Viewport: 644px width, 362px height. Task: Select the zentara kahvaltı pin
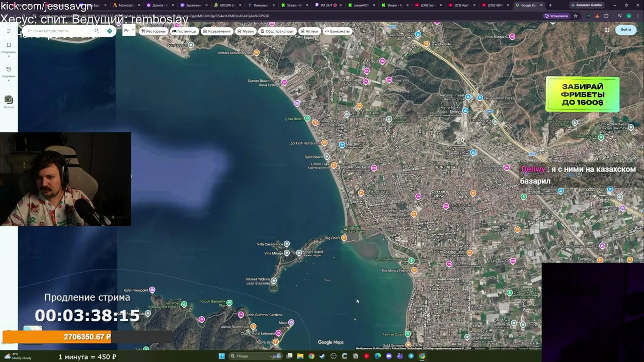click(x=257, y=53)
